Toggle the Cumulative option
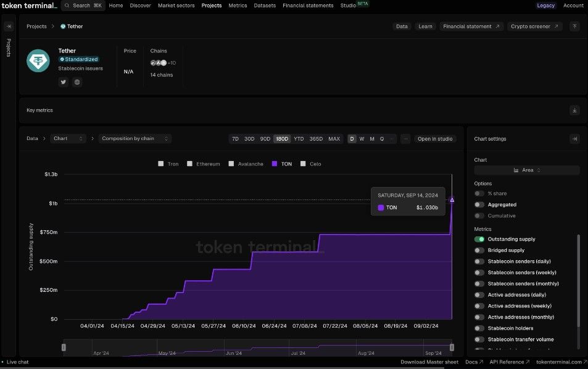Screen dimensions: 588x369 pos(479,215)
